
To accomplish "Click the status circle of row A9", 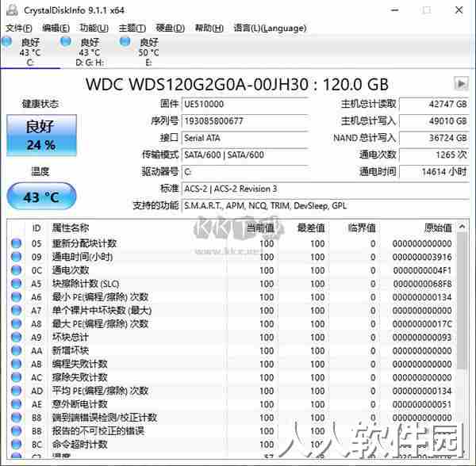I will coord(17,337).
